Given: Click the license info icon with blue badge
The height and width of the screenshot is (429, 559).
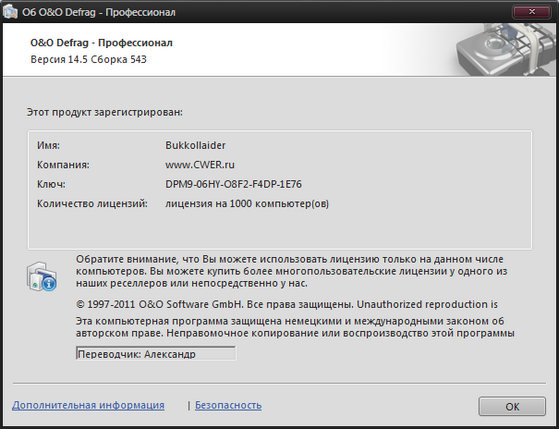Looking at the screenshot, I should click(42, 277).
